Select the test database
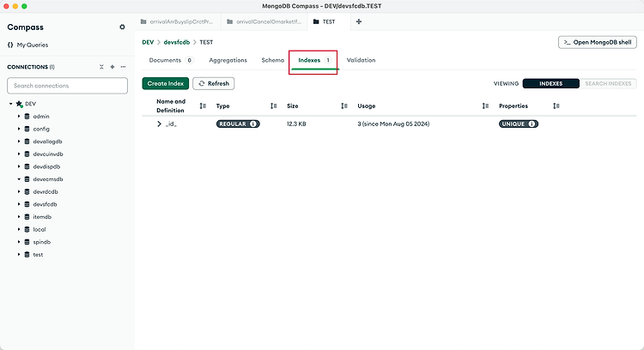 pos(38,255)
